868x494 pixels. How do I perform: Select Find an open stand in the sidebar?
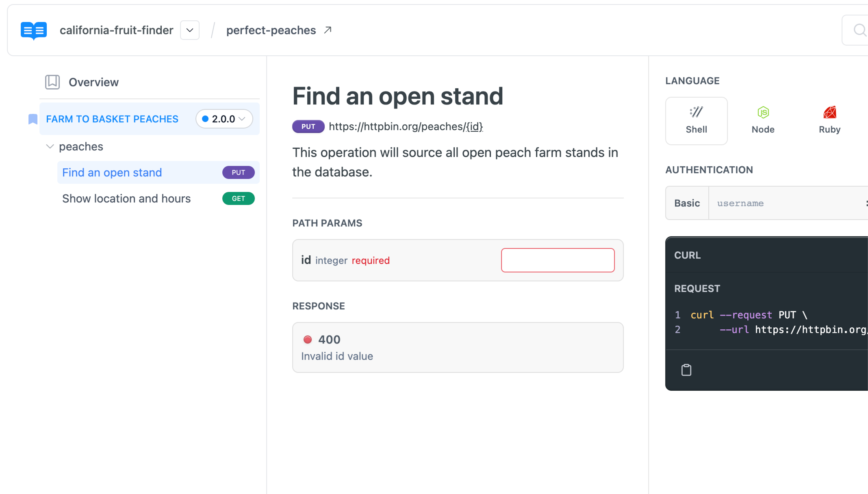[x=111, y=172]
